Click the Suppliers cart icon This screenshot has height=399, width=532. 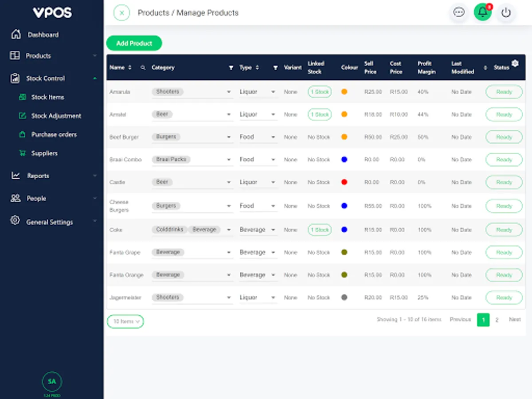pyautogui.click(x=22, y=153)
